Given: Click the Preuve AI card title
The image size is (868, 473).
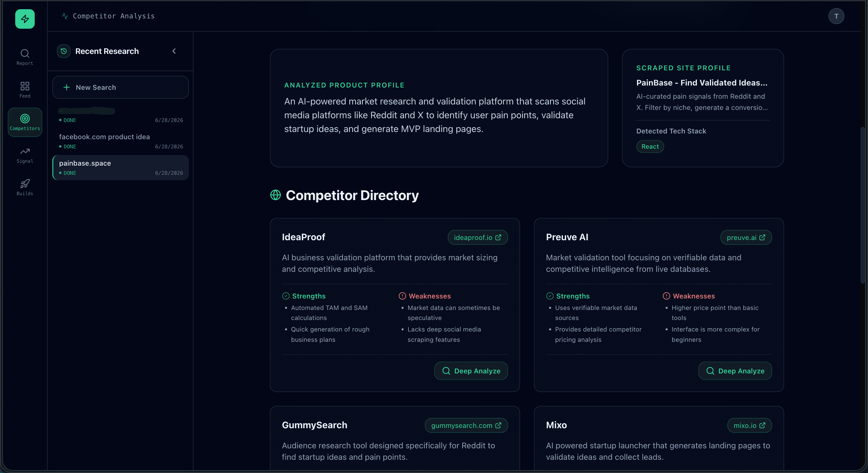Looking at the screenshot, I should tap(567, 237).
